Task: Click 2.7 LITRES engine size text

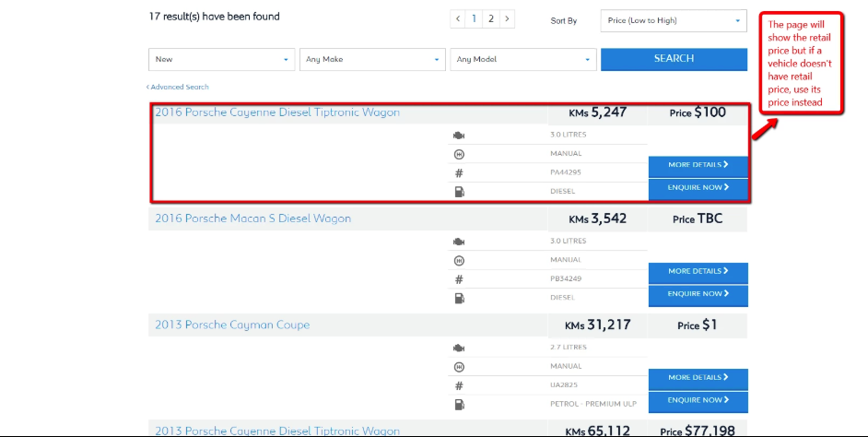Action: [x=568, y=348]
